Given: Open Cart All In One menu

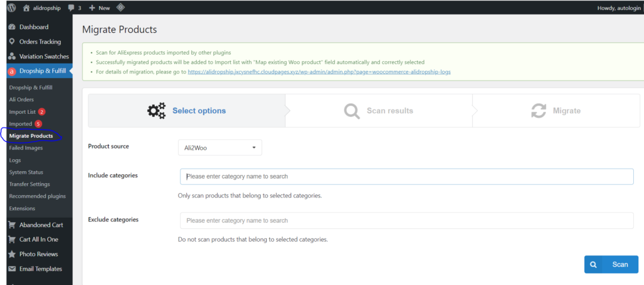Looking at the screenshot, I should (40, 240).
